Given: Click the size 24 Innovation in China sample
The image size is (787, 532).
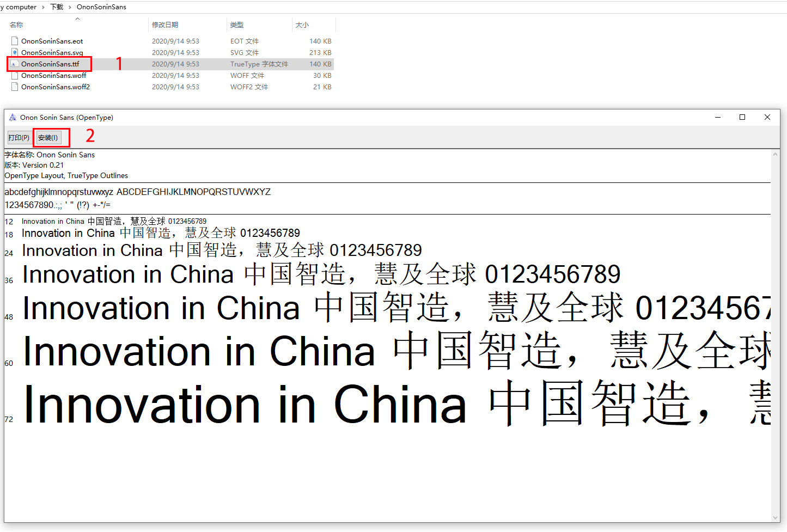Looking at the screenshot, I should [x=222, y=250].
